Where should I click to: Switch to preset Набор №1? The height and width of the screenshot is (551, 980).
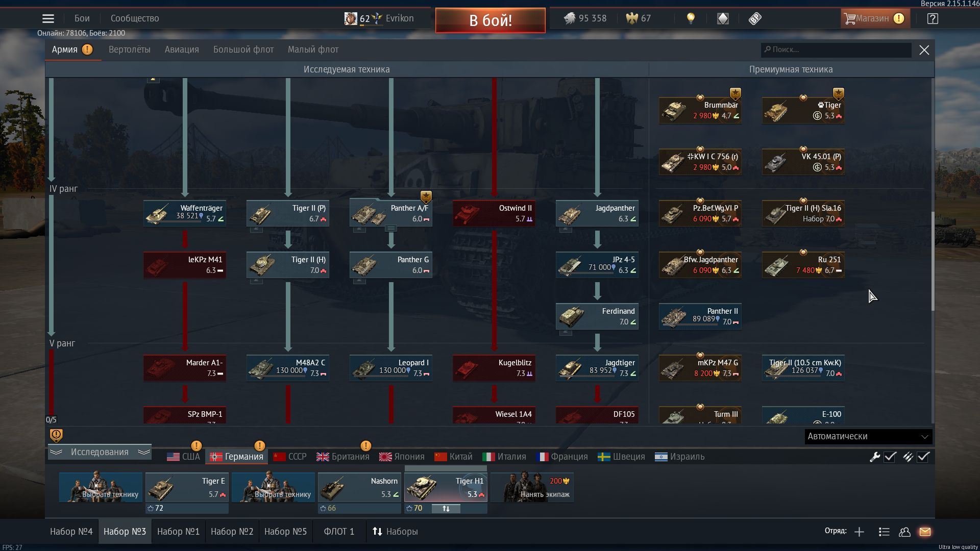tap(178, 532)
